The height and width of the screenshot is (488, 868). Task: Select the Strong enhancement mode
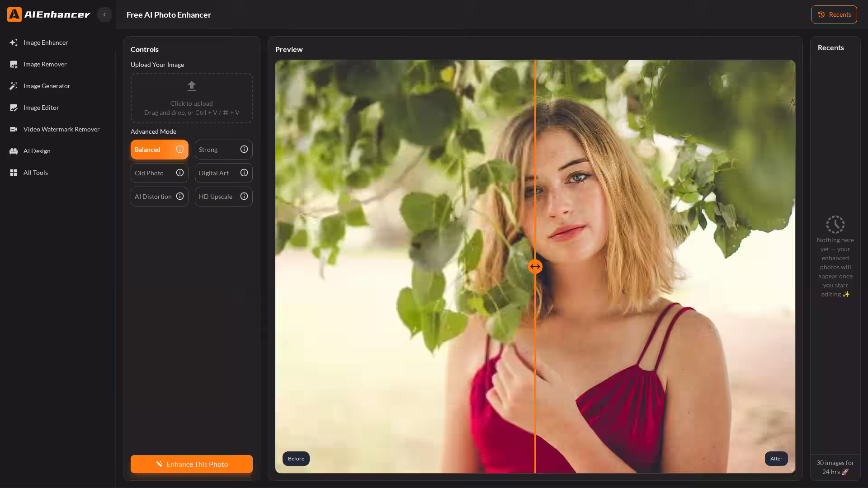pyautogui.click(x=216, y=150)
